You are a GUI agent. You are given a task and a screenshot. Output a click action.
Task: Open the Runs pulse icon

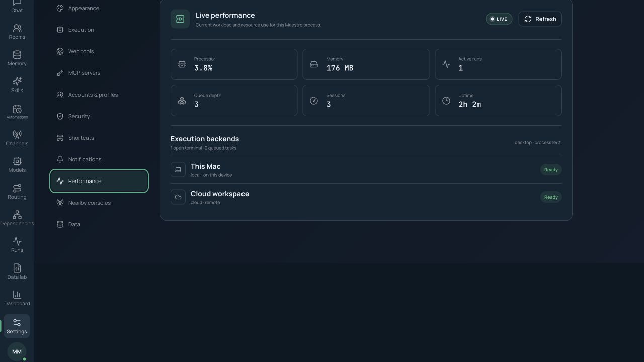pos(17,241)
